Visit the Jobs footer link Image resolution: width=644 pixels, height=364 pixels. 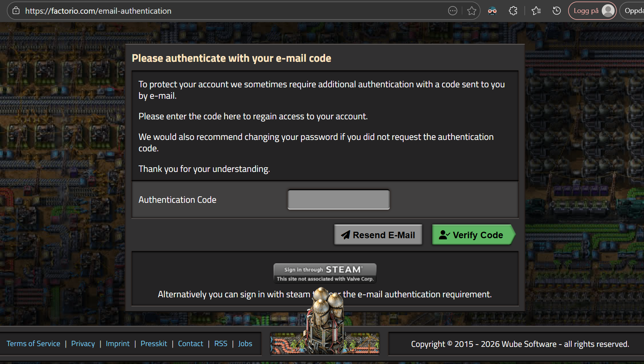245,344
